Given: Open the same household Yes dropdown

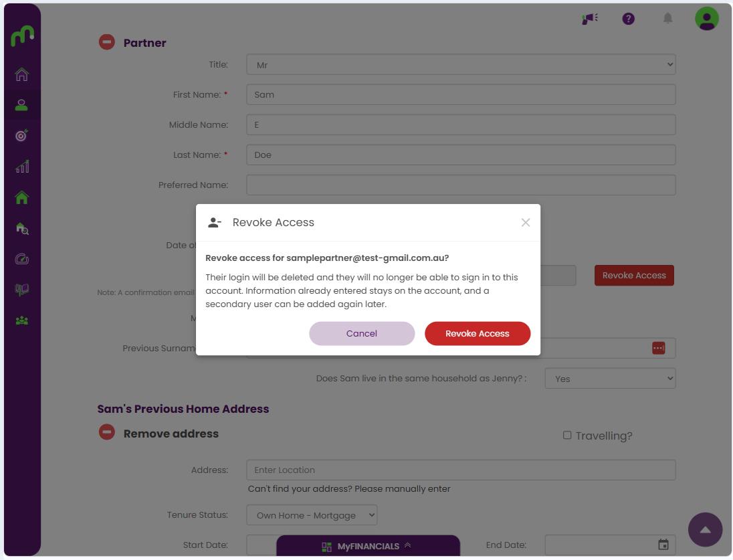Looking at the screenshot, I should tap(610, 379).
